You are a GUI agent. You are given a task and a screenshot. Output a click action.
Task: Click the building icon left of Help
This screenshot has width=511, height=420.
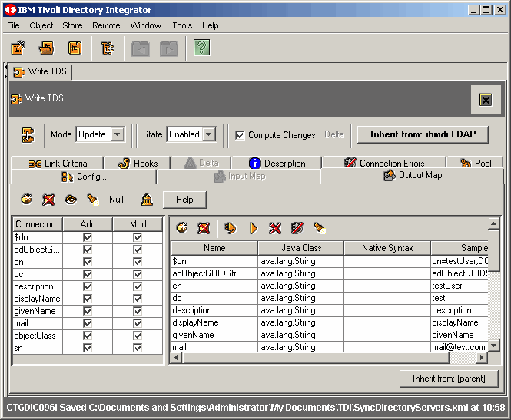coord(146,200)
